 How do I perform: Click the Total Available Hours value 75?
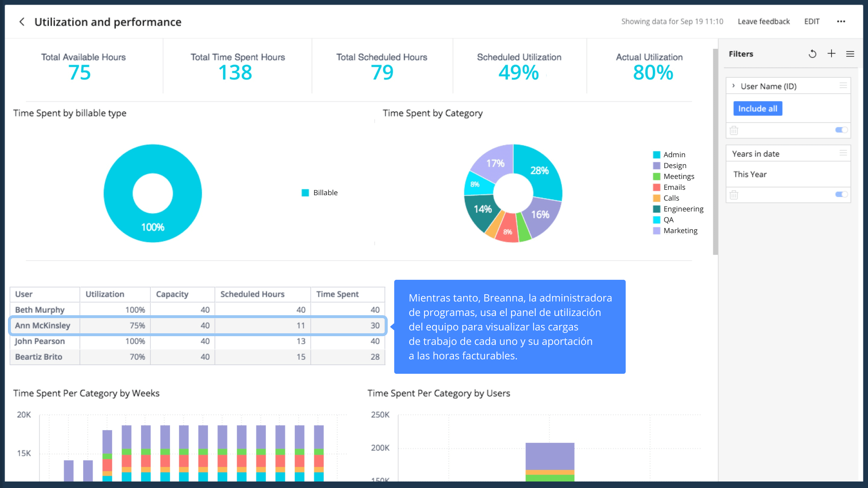80,72
